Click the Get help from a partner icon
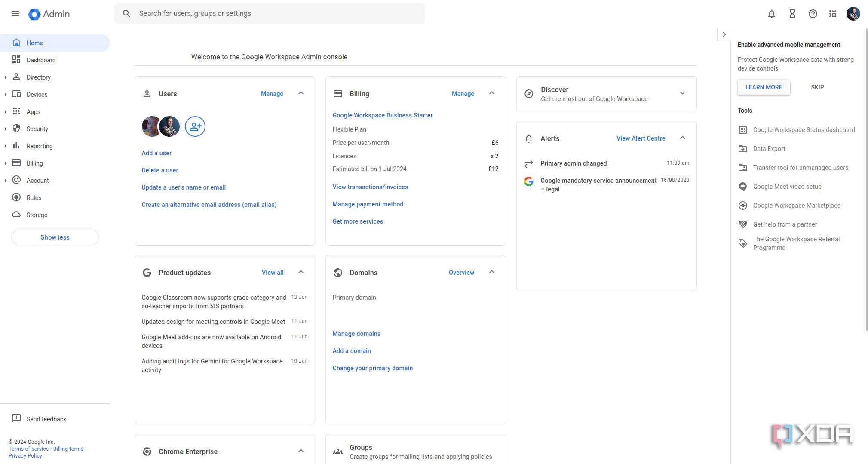This screenshot has height=464, width=868. [x=743, y=224]
